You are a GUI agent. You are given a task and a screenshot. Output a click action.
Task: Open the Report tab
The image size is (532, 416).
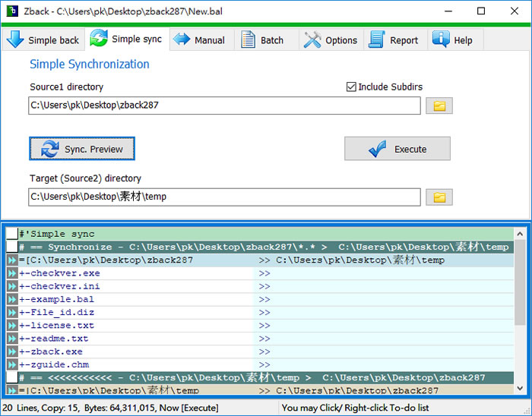[x=396, y=40]
